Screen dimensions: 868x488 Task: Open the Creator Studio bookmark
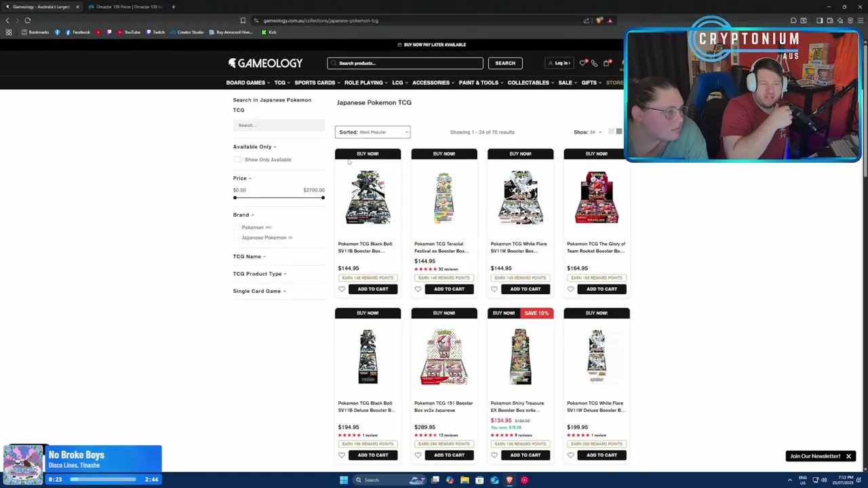[187, 32]
